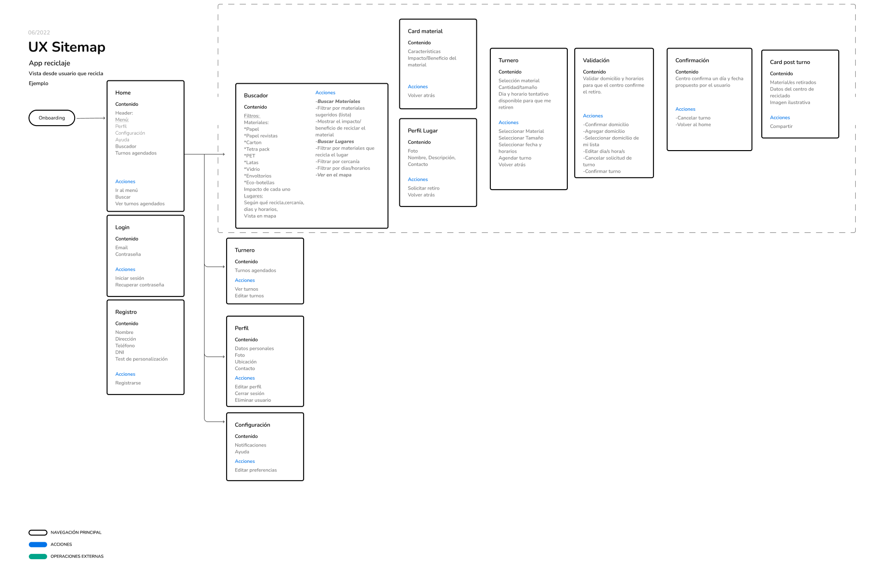Viewport: 872px width, 588px height.
Task: Click Teléfono in the Registro card
Action: pos(125,346)
